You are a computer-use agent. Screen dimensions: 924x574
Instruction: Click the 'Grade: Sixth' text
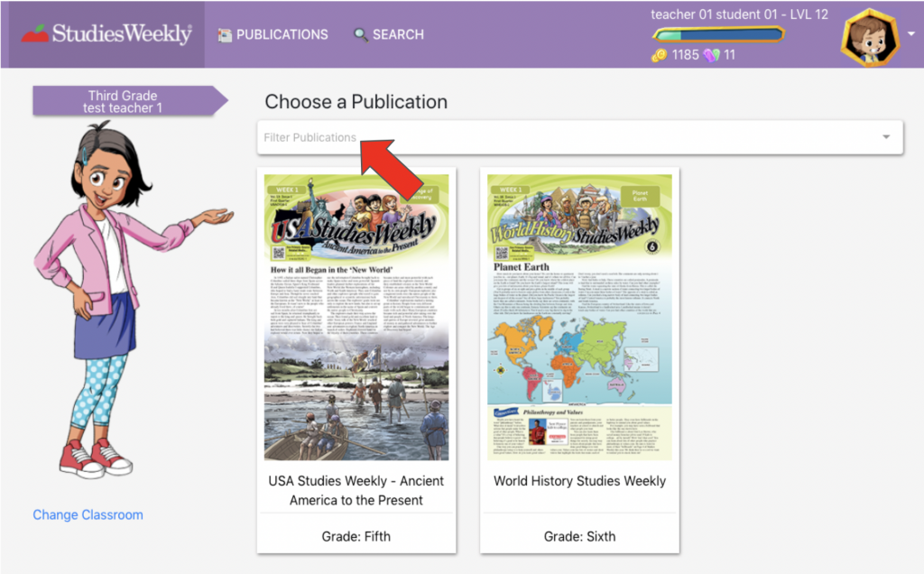579,536
